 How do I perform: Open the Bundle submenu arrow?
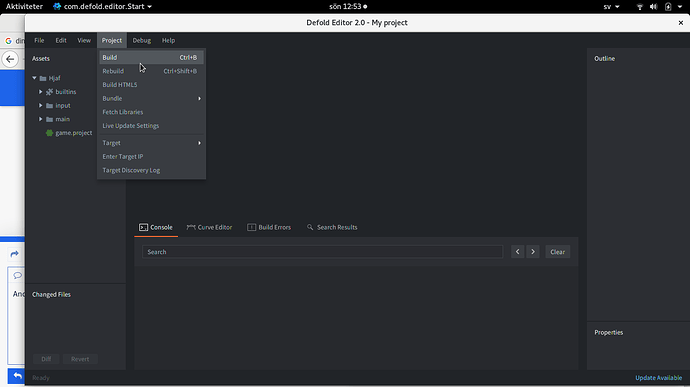tap(199, 99)
